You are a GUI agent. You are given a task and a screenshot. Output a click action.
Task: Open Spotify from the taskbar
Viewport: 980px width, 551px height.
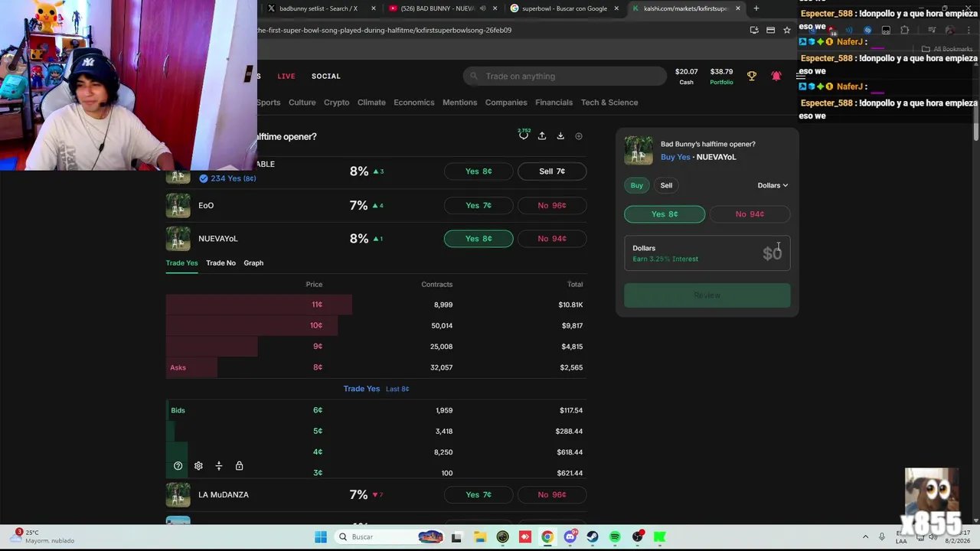[x=615, y=537]
